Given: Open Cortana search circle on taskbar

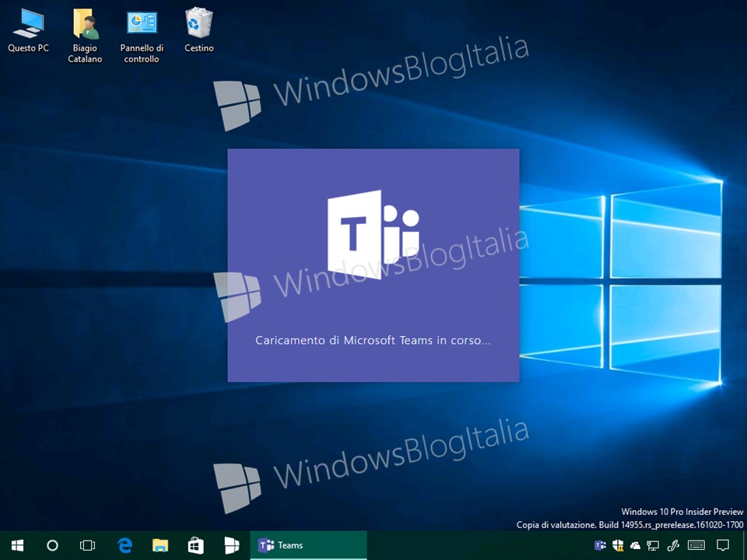Looking at the screenshot, I should [52, 545].
